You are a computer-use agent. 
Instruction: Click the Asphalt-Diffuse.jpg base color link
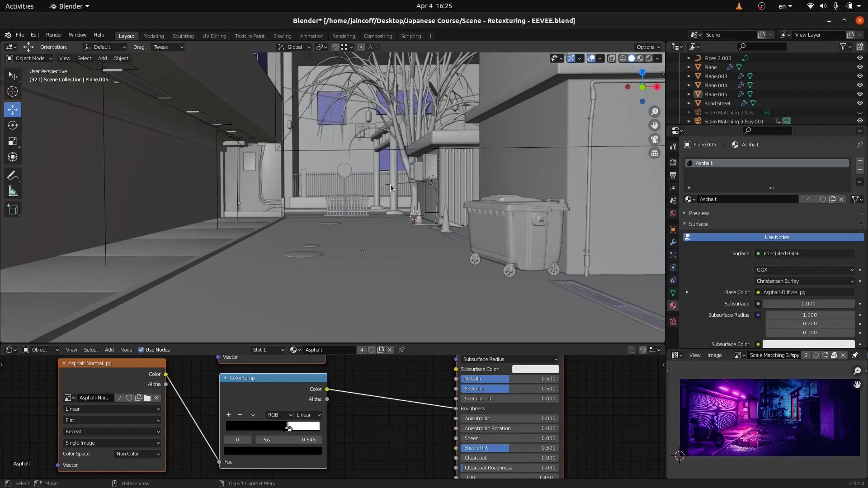click(x=805, y=292)
